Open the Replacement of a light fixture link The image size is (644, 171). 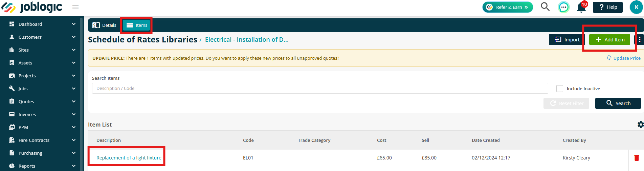click(129, 158)
